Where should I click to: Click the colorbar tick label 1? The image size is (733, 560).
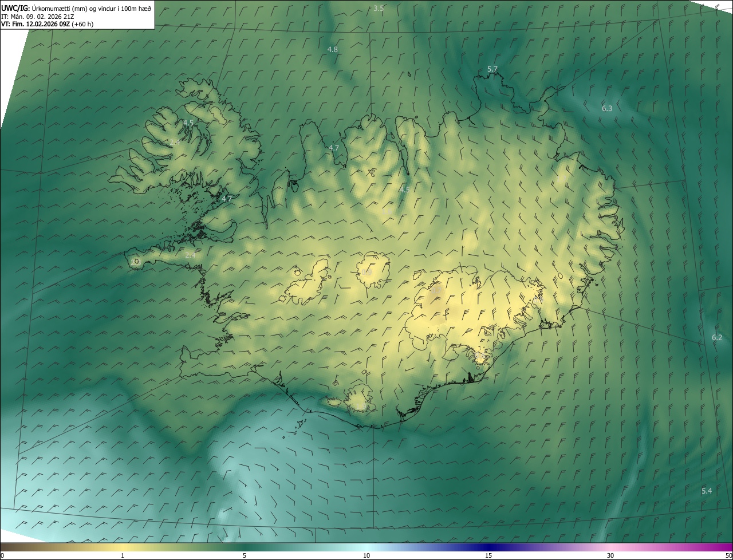tap(123, 555)
